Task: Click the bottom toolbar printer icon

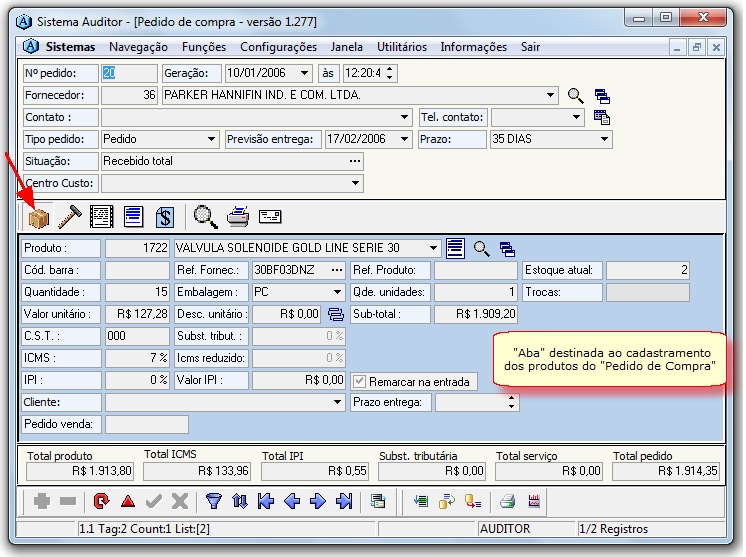Action: [508, 501]
